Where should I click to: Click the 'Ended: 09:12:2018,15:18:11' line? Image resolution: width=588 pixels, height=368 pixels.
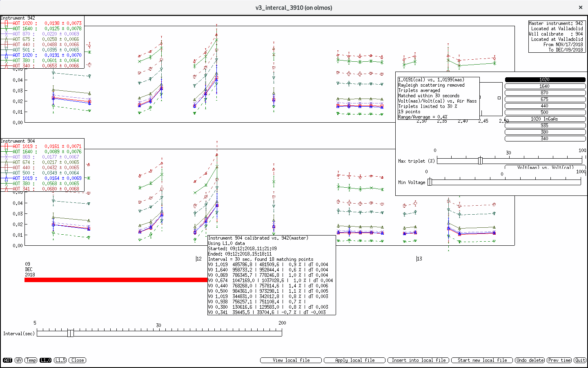[x=240, y=254]
